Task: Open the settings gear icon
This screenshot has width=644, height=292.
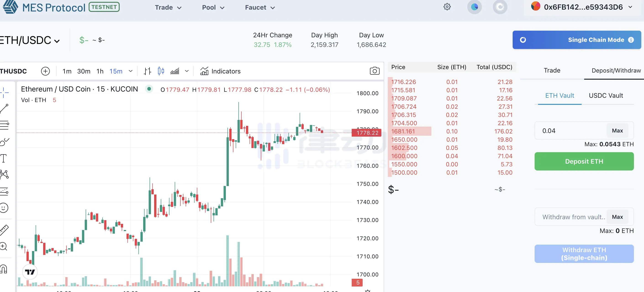Action: coord(447,7)
